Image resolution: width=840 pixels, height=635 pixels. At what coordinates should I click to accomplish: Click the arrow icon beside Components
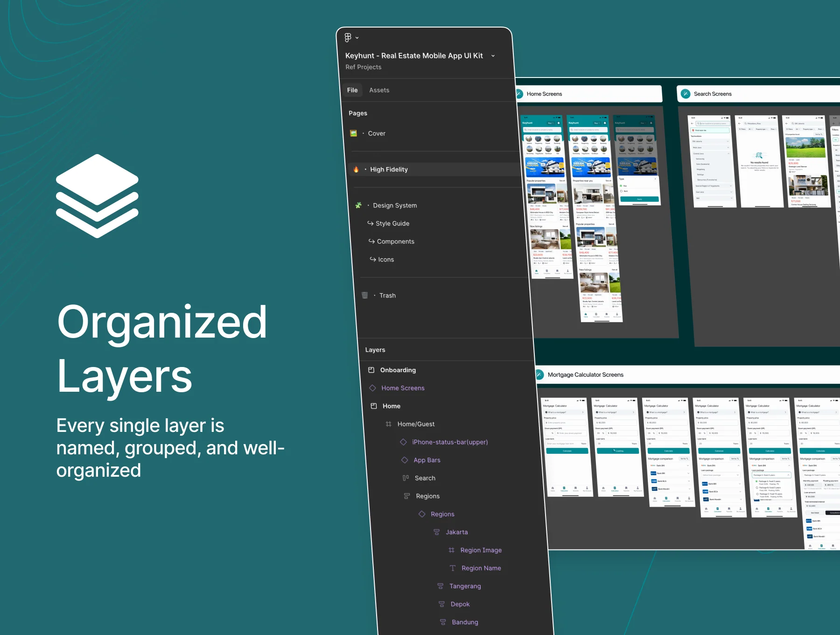[x=372, y=241]
